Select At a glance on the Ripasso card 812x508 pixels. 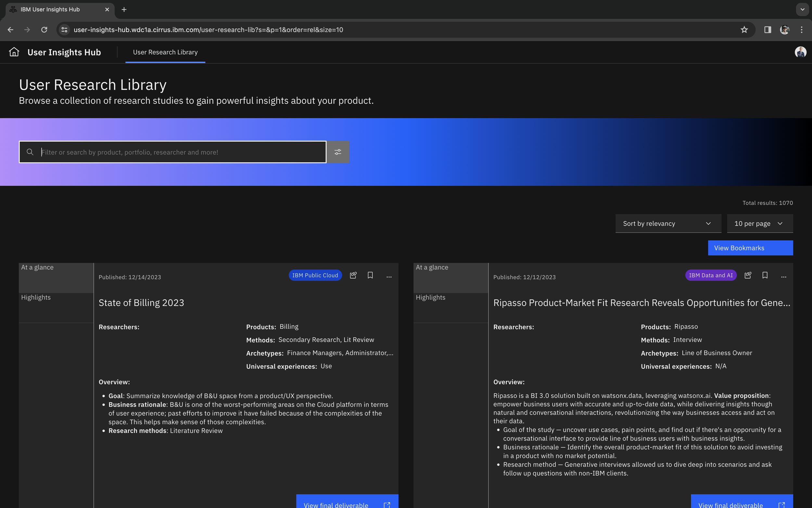pyautogui.click(x=451, y=278)
